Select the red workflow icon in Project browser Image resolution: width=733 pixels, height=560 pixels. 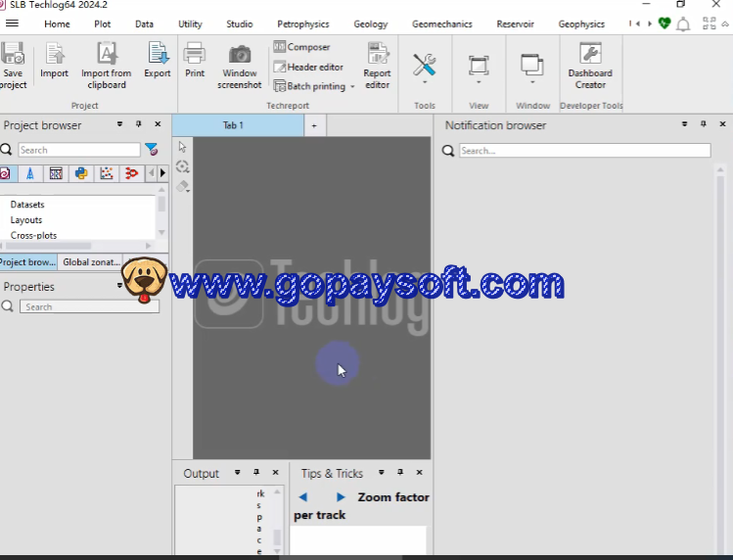click(x=132, y=173)
